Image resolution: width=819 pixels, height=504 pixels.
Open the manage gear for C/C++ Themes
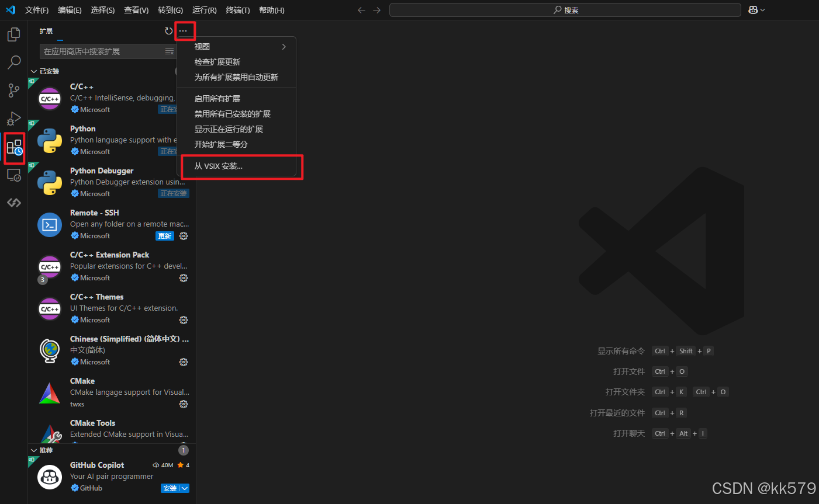[x=184, y=320]
